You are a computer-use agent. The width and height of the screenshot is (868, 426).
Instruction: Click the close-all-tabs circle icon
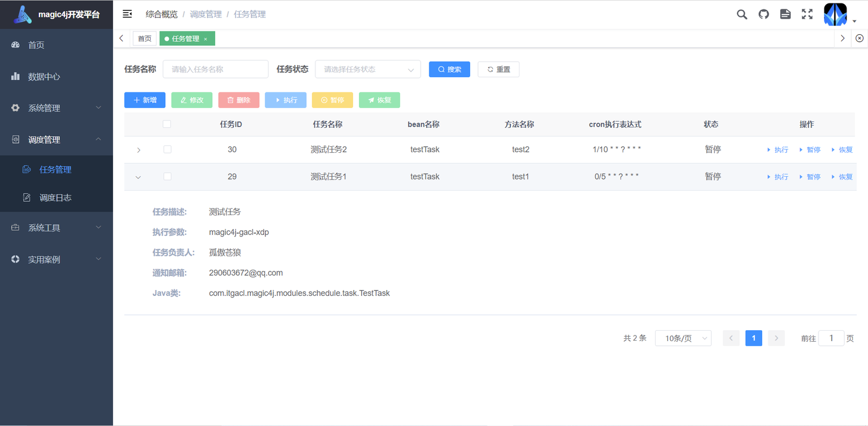[x=859, y=38]
